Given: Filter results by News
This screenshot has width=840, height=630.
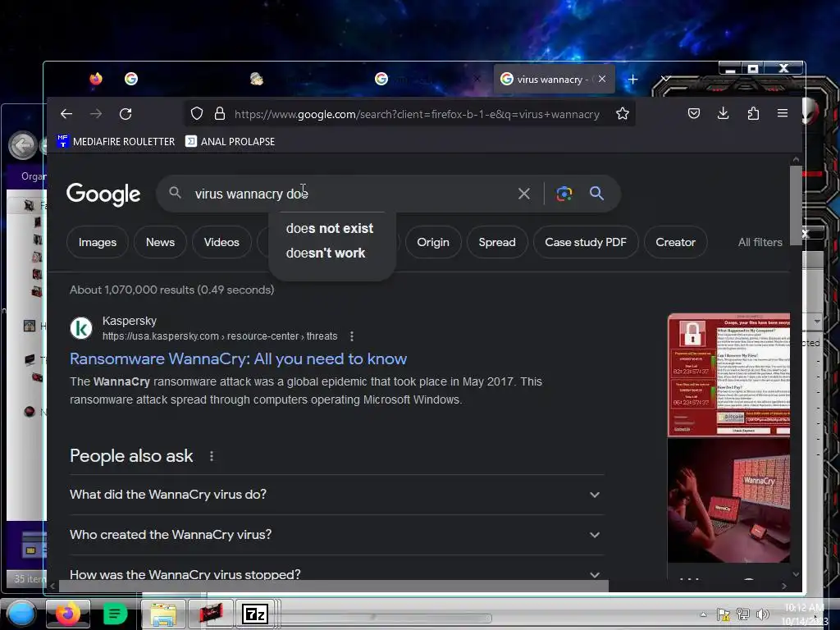Looking at the screenshot, I should (160, 242).
